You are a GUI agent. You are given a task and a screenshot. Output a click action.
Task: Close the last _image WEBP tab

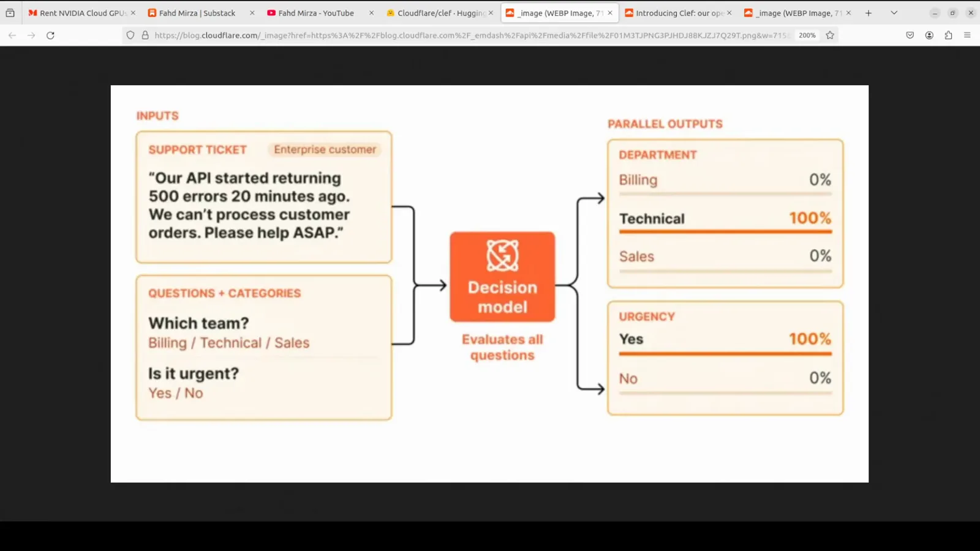coord(848,13)
